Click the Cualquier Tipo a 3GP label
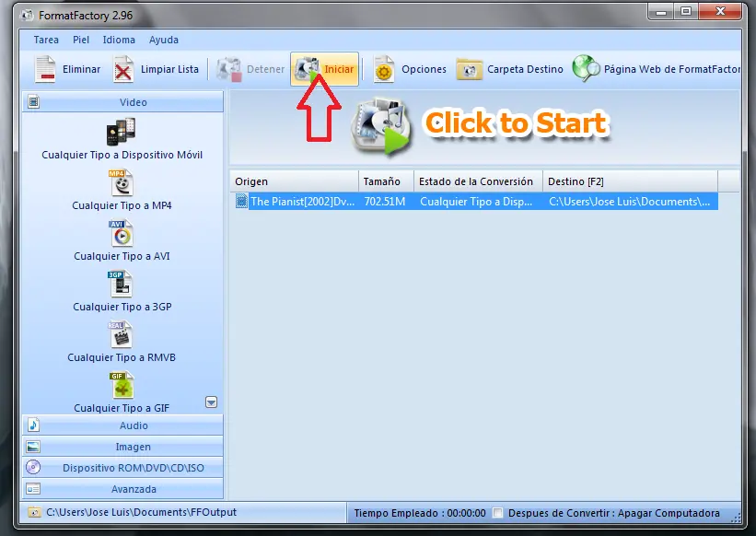 pyautogui.click(x=122, y=307)
